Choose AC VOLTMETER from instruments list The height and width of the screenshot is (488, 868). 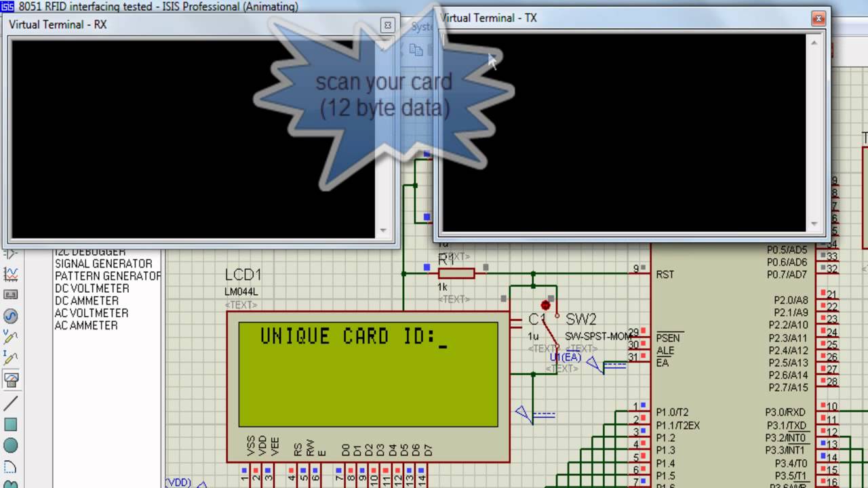point(92,313)
